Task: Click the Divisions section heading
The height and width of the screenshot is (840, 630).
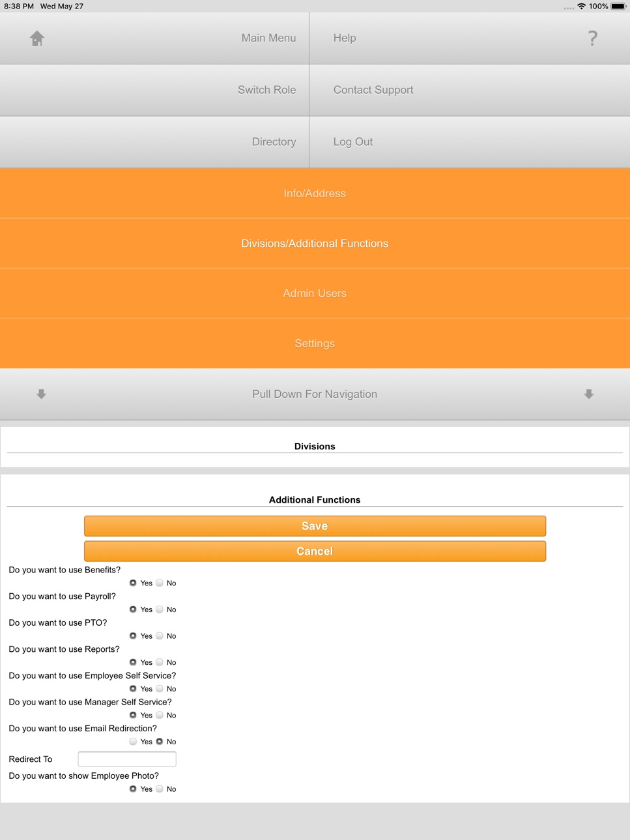Action: click(x=315, y=447)
